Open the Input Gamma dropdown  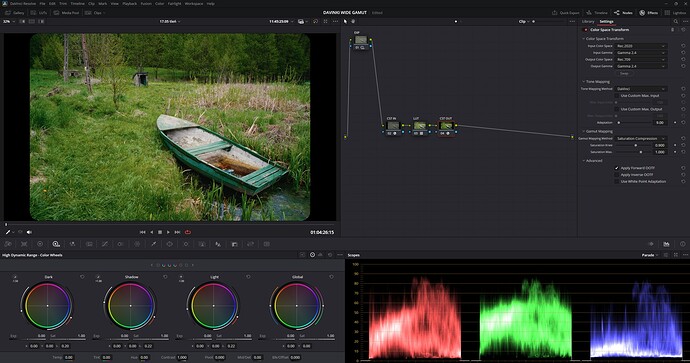click(640, 52)
